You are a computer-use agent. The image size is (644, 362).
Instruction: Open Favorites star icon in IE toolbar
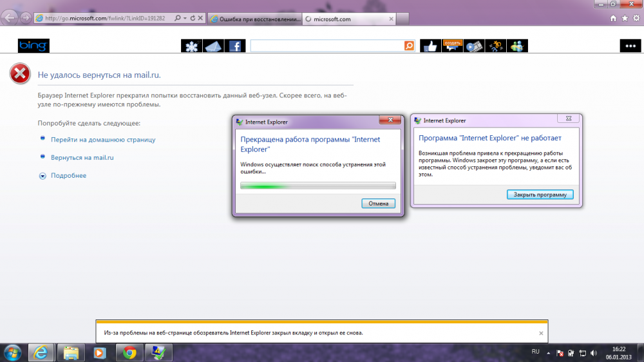click(625, 18)
